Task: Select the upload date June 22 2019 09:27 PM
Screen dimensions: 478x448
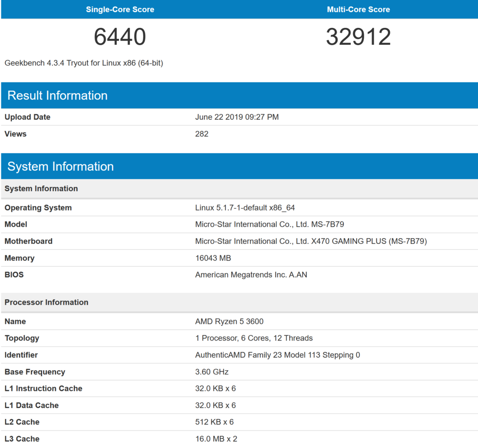Action: [x=237, y=117]
